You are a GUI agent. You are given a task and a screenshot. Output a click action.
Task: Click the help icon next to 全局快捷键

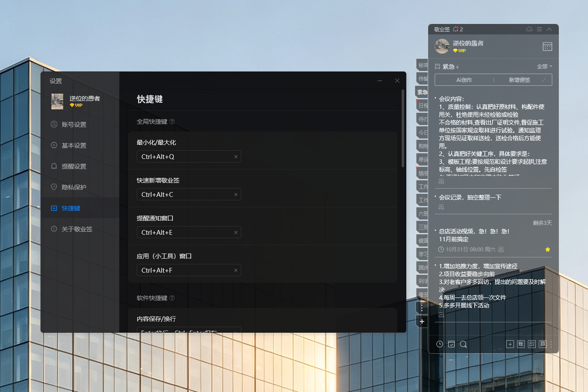[x=172, y=122]
